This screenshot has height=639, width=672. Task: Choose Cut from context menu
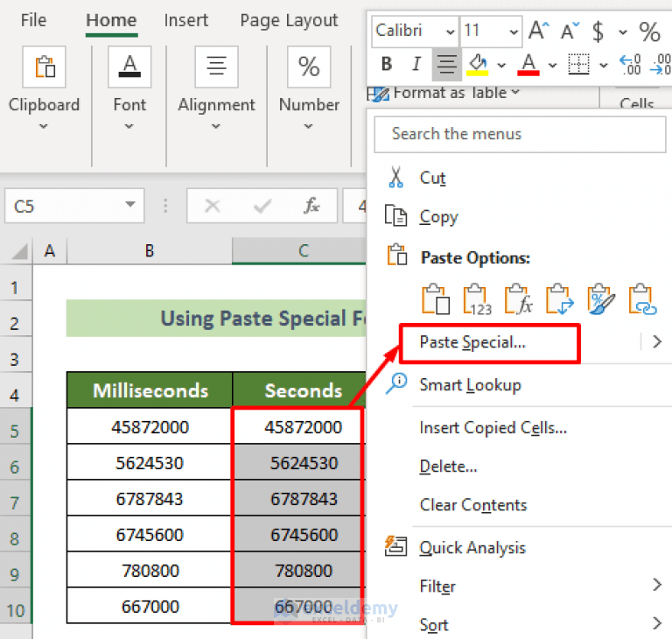click(433, 178)
